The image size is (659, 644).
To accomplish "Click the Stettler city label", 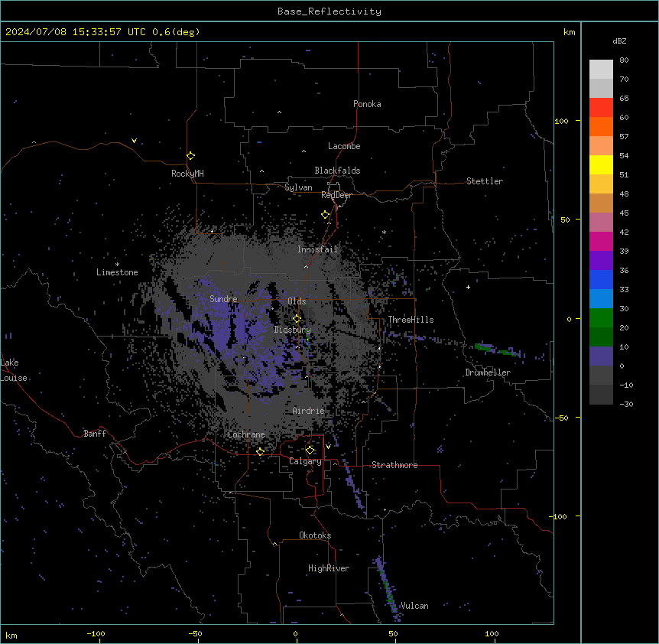I will (x=485, y=181).
